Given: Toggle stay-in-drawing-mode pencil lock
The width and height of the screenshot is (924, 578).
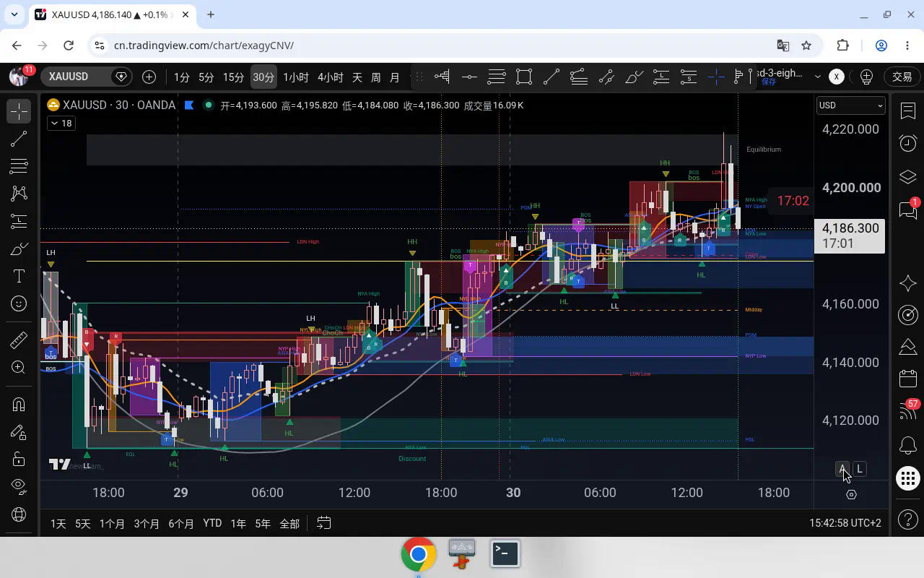Looking at the screenshot, I should click(19, 432).
